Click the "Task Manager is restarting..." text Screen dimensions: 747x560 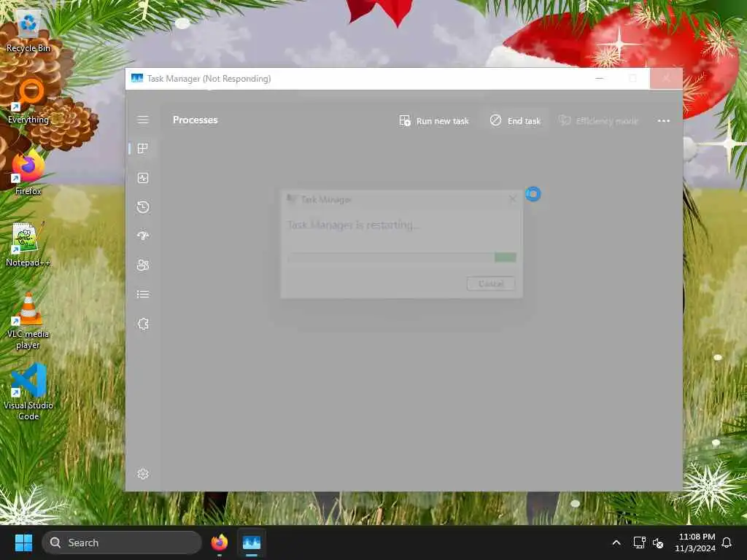(x=354, y=225)
